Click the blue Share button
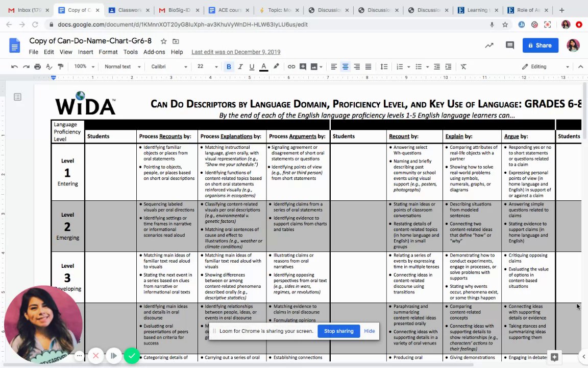 pos(541,45)
